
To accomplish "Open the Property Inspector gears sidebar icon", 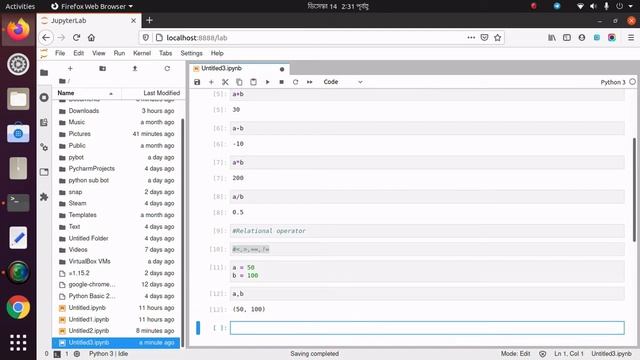I will point(44,147).
